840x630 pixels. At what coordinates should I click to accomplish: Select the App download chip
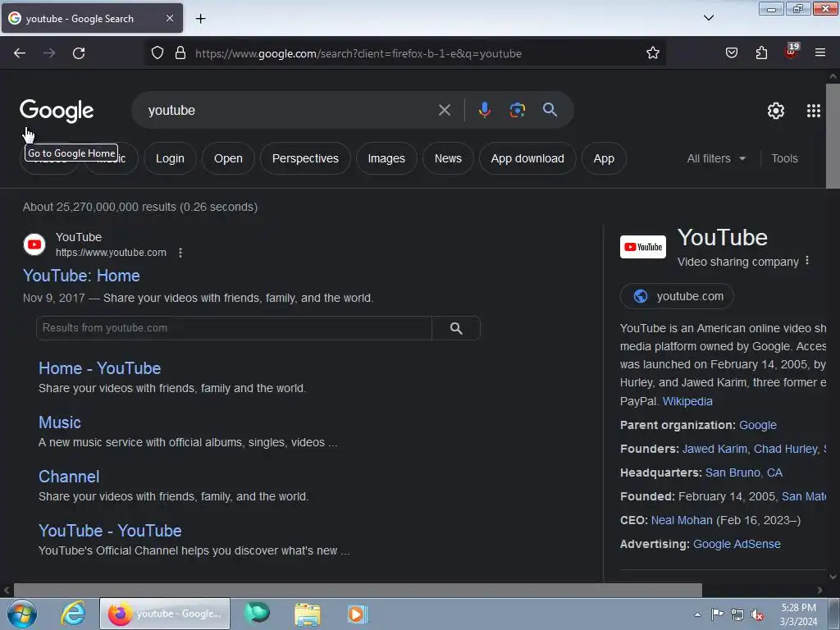[527, 158]
